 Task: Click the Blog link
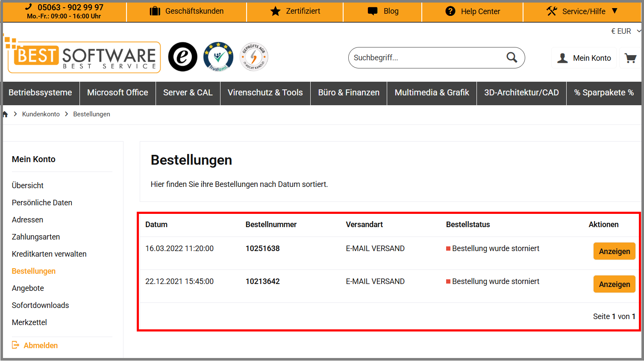pos(391,11)
